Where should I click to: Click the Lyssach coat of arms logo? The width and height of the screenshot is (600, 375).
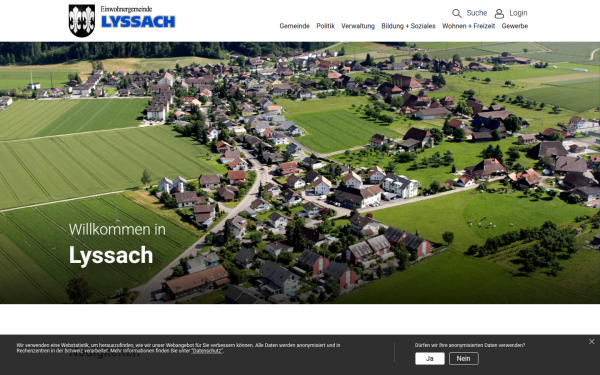tap(82, 21)
